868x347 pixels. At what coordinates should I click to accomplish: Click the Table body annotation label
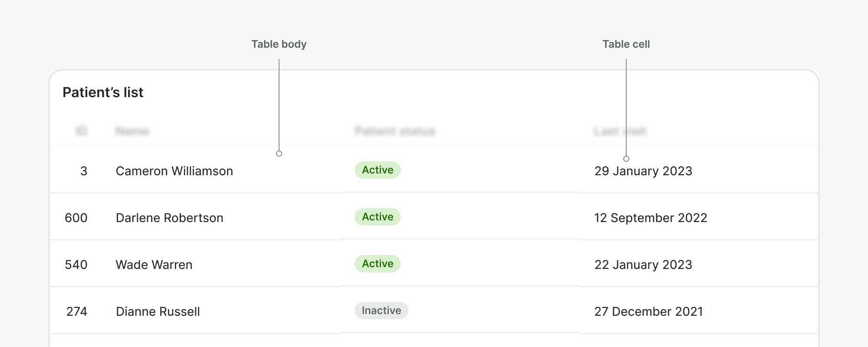click(x=279, y=44)
